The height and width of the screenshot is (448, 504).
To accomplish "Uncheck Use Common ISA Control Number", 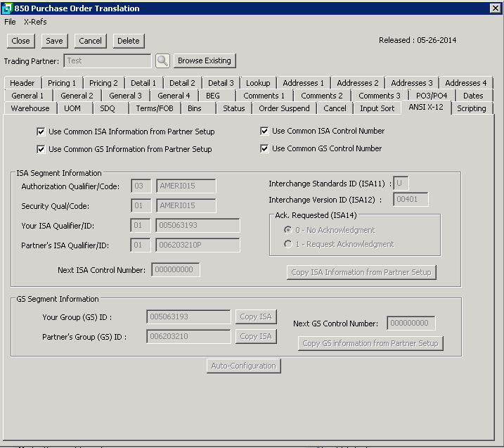I will point(264,131).
